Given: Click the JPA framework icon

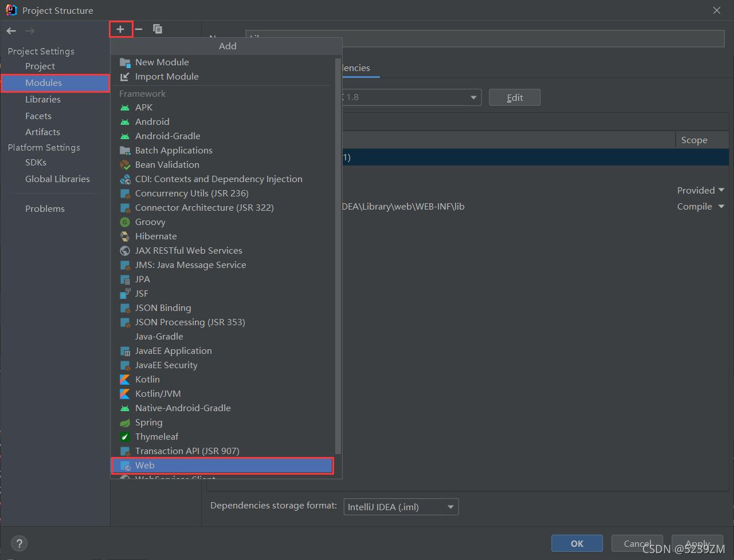Looking at the screenshot, I should coord(125,279).
